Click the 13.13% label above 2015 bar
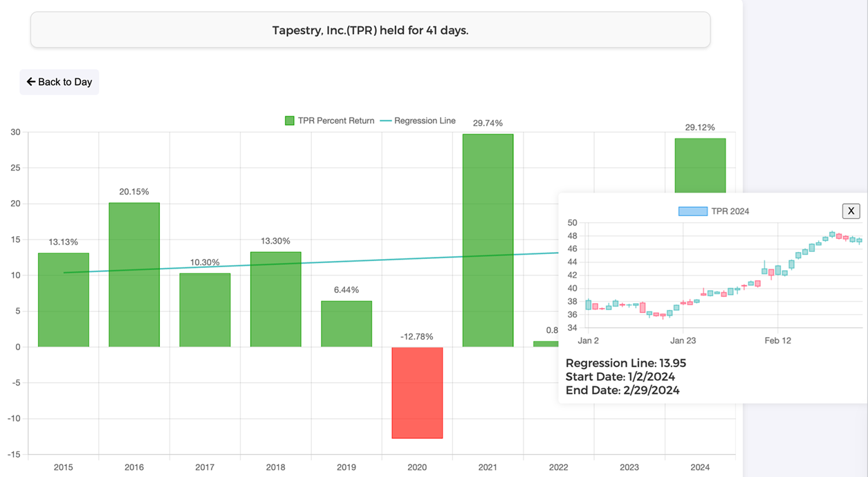The height and width of the screenshot is (477, 868). (x=64, y=242)
